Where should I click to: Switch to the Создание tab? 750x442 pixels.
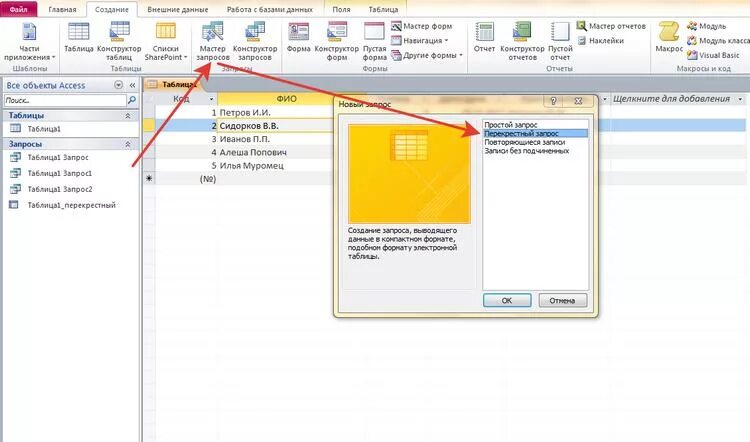tap(111, 10)
